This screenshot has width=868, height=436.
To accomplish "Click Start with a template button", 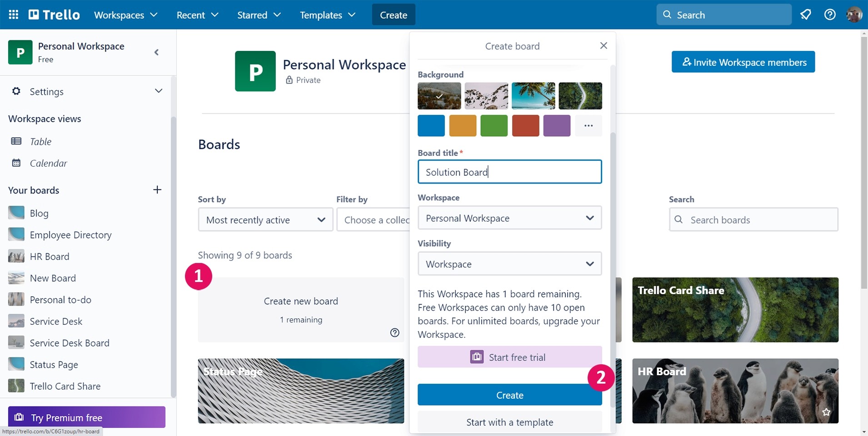I will point(510,422).
